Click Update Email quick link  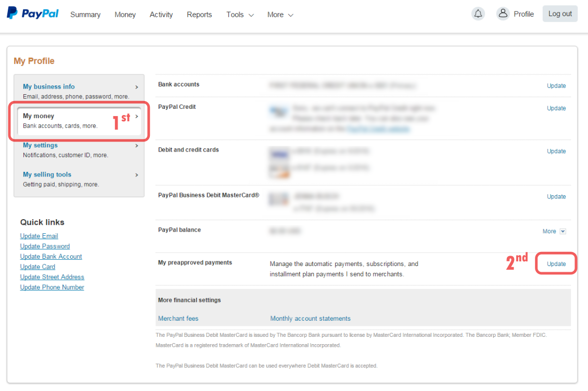pyautogui.click(x=39, y=236)
